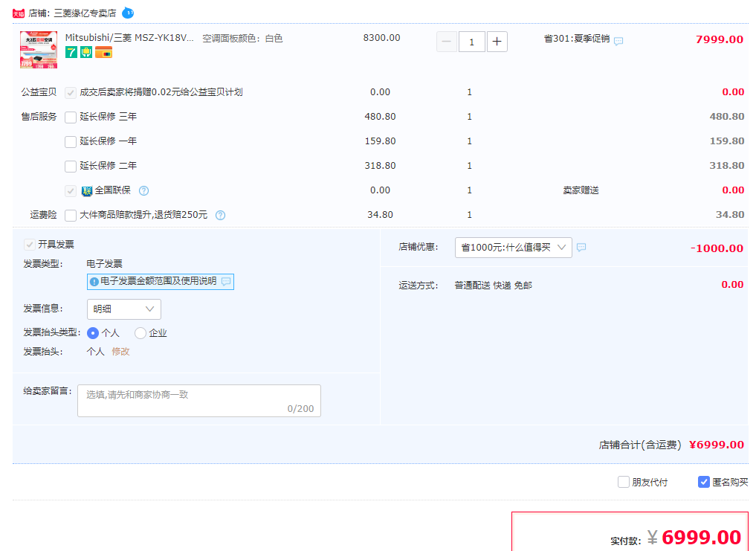Open product title Mitsubishi/三菱 MSZ-YK18V...
The image size is (756, 551).
point(129,38)
